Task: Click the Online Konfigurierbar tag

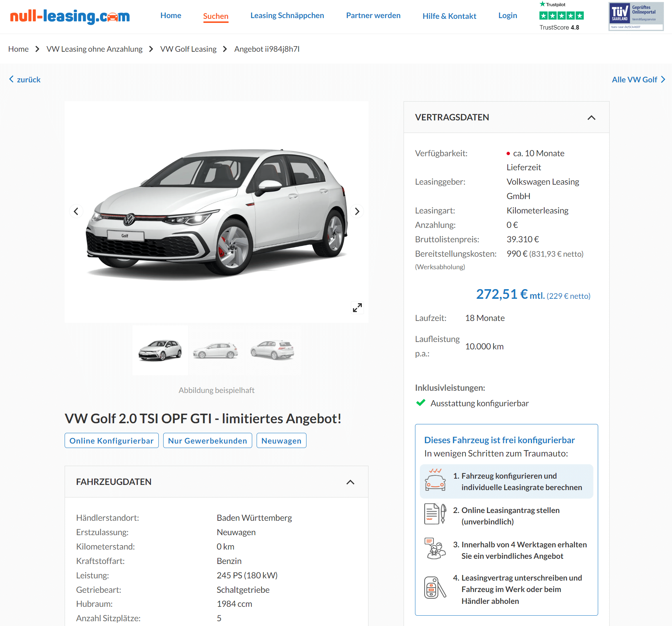Action: (112, 441)
